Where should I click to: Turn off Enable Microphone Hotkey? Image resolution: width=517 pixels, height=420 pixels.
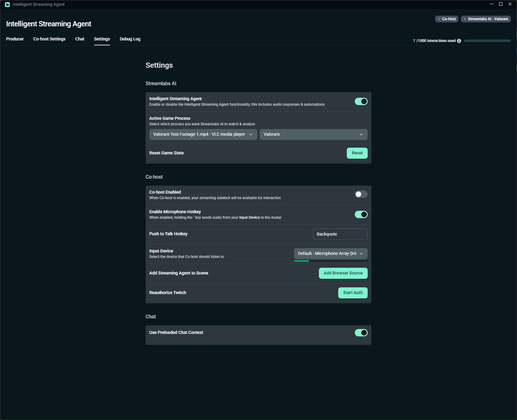tap(361, 214)
